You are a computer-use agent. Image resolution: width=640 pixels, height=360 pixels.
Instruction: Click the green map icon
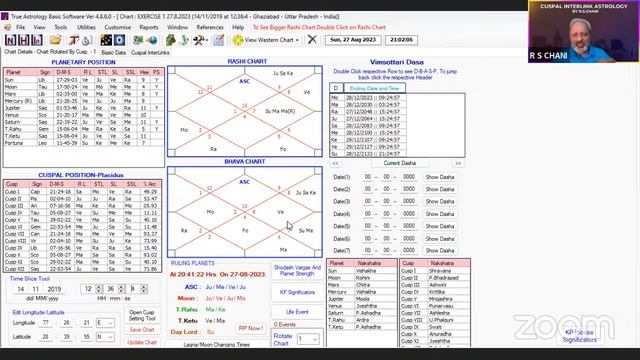click(138, 40)
